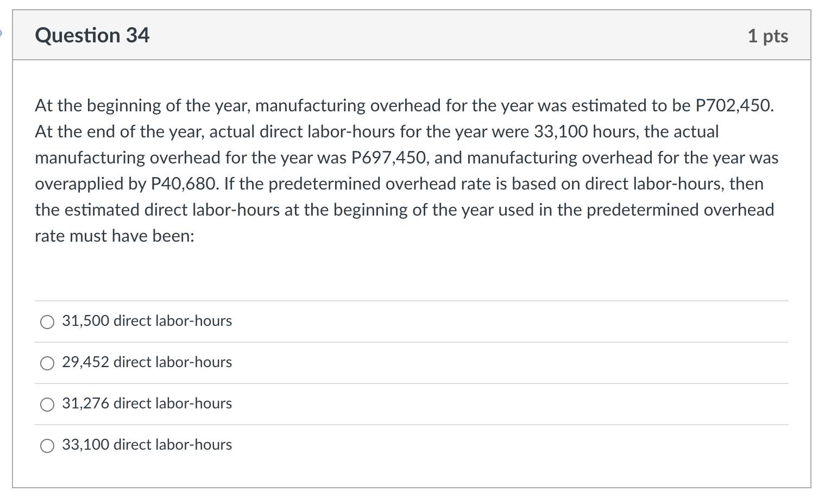This screenshot has height=504, width=831.
Task: Select the 31,276 direct labor-hours radio button
Action: click(47, 404)
